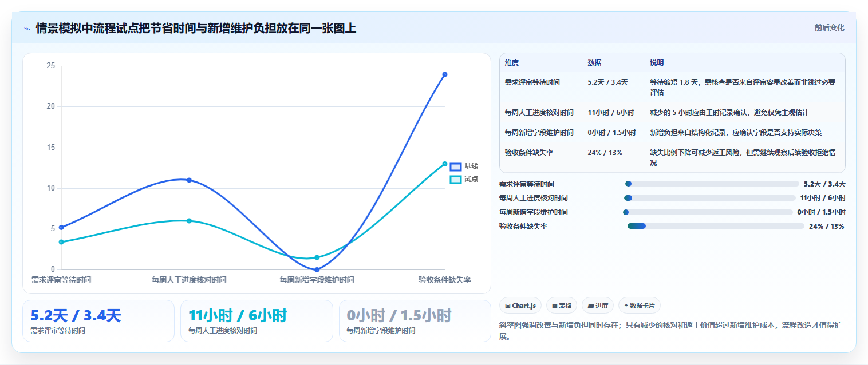This screenshot has width=868, height=365.
Task: Click the 每周人工进度核对时间 progress bar
Action: coord(709,198)
